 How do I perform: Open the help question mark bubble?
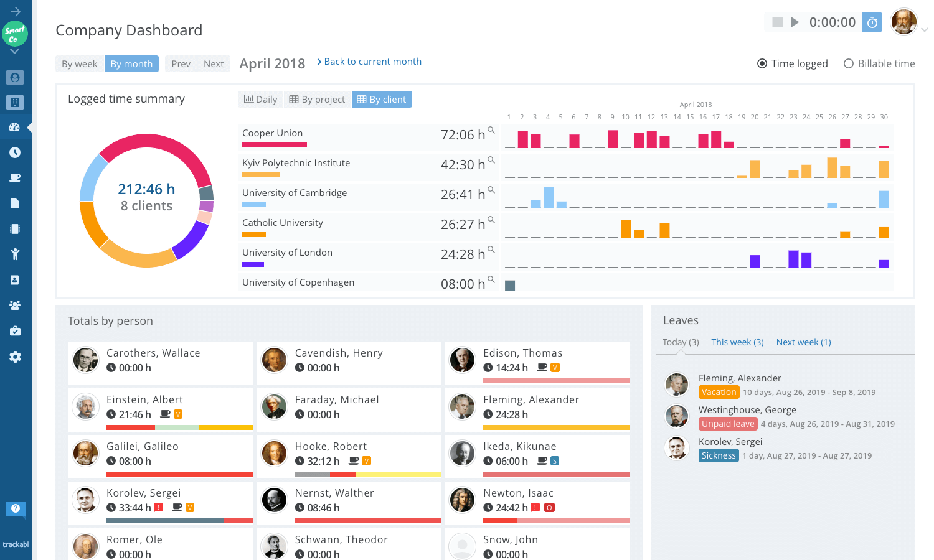tap(16, 508)
